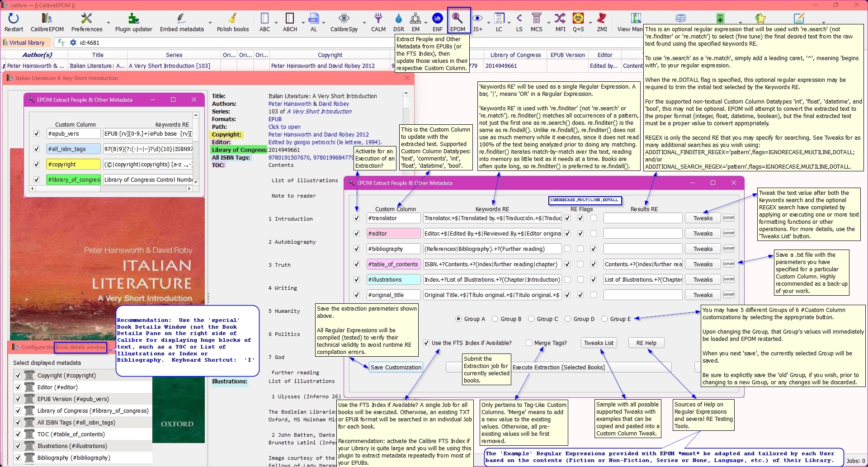Click the CALM funnel icon

378,19
